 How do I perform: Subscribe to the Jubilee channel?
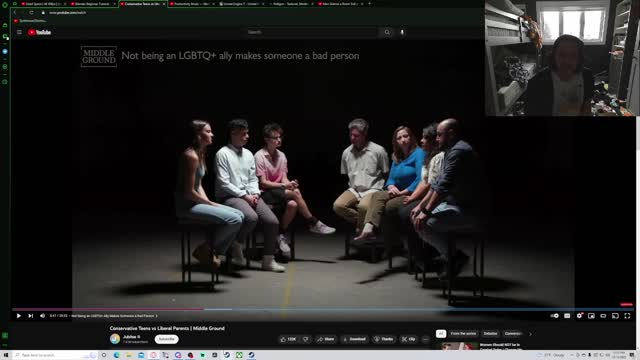tap(167, 339)
